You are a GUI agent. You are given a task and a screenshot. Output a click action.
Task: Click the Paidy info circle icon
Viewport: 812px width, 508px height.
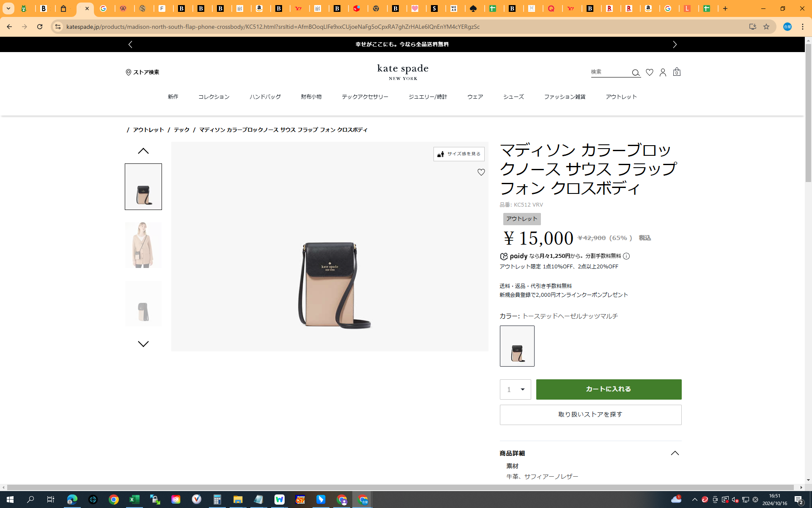626,256
